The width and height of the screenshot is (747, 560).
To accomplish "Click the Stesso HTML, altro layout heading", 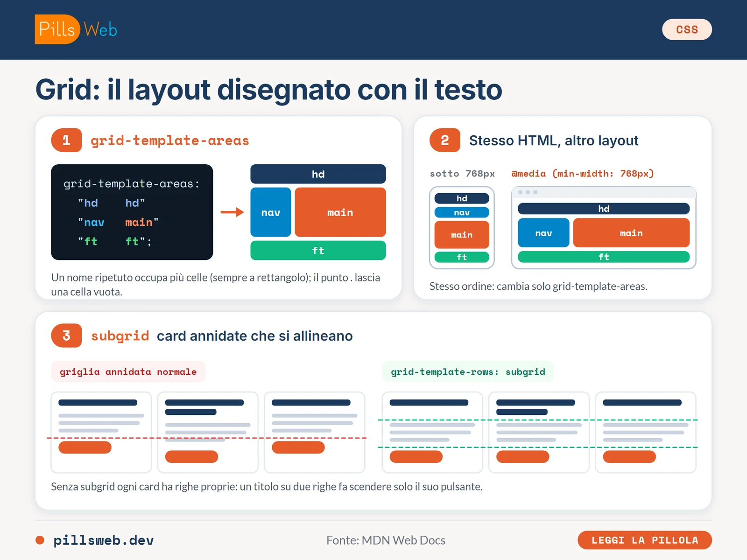I will click(x=554, y=140).
